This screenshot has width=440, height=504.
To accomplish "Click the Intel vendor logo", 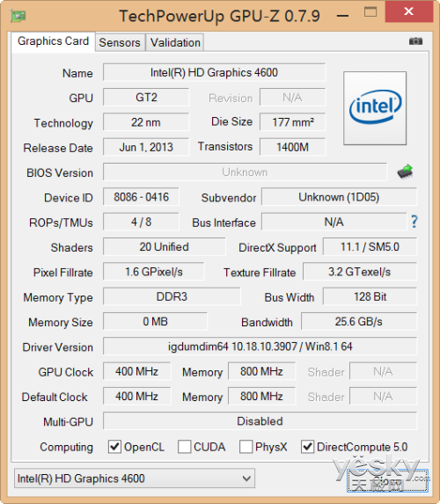I will point(375,108).
